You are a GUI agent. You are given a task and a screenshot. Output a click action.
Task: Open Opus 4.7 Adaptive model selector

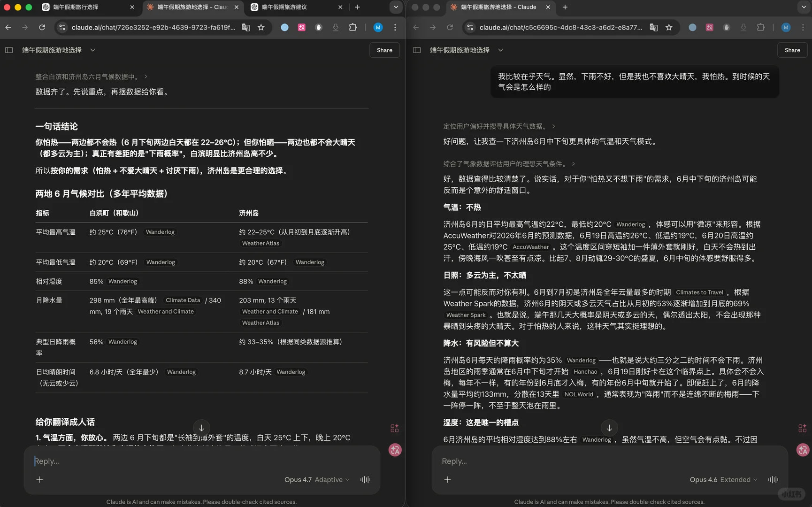pos(317,479)
